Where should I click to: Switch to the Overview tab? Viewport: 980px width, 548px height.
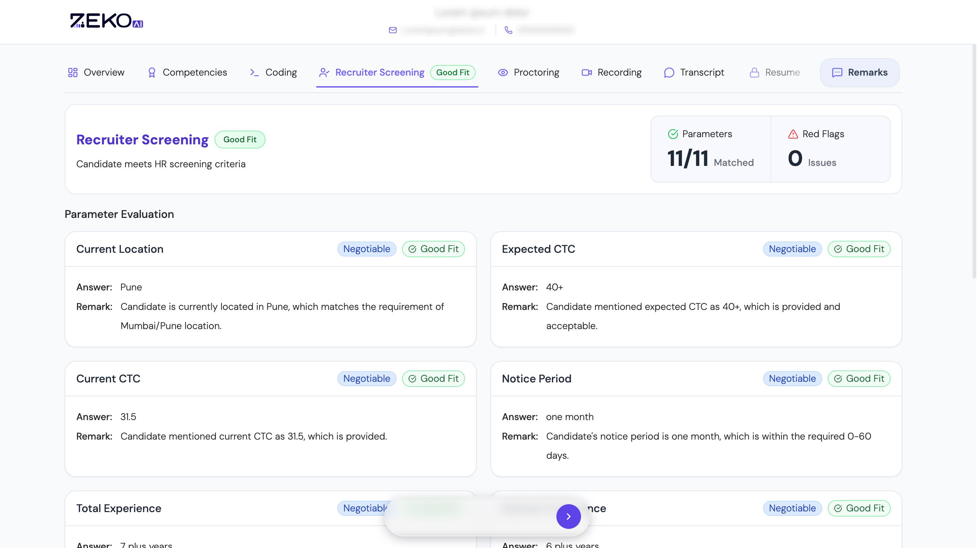103,72
